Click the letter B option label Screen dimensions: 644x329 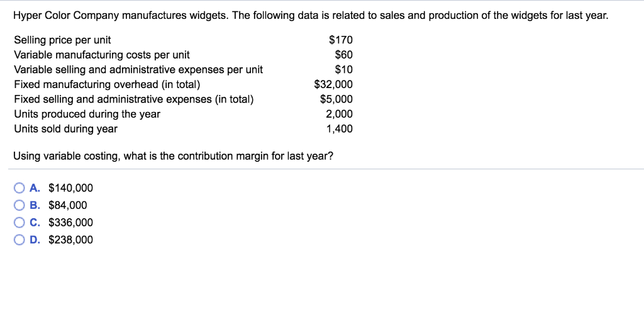point(35,205)
